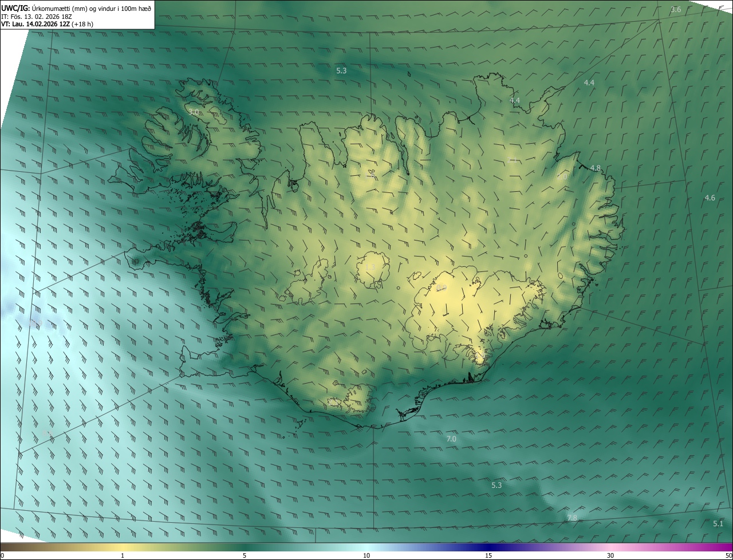Click the 'UWC/IG:' title label
733x560 pixels.
click(15, 8)
